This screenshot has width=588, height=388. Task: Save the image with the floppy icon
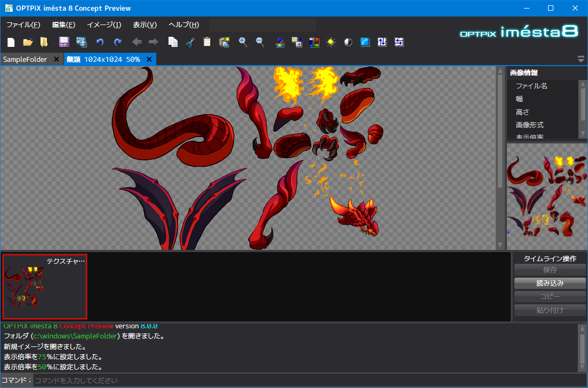coord(64,42)
